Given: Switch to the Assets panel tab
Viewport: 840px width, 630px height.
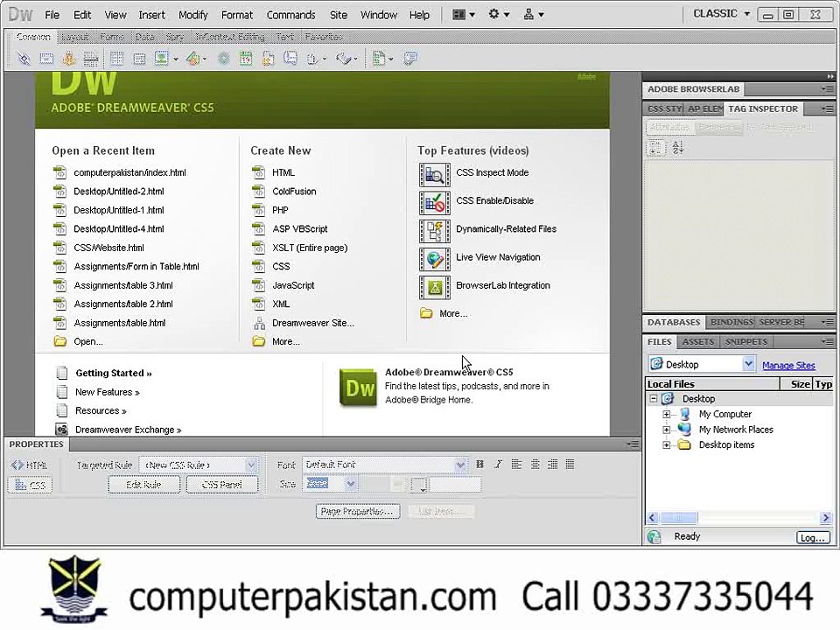Looking at the screenshot, I should [697, 342].
